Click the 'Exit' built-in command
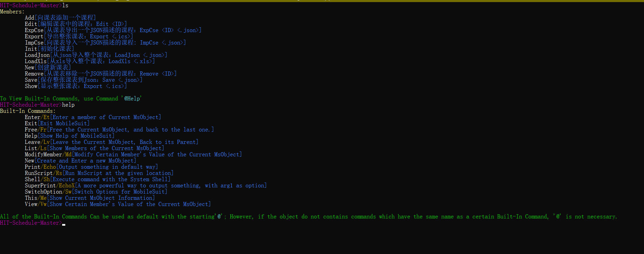Screen dimensions: 644x254 57,123
